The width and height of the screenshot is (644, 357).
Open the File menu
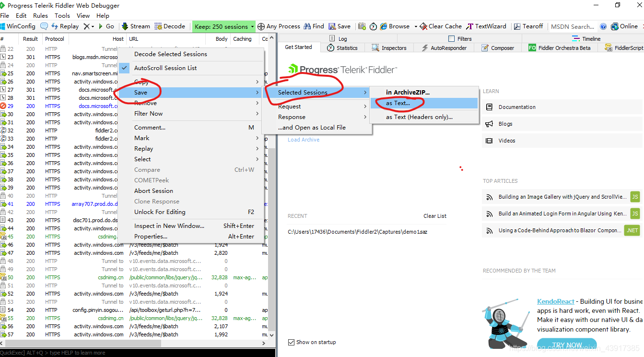4,15
